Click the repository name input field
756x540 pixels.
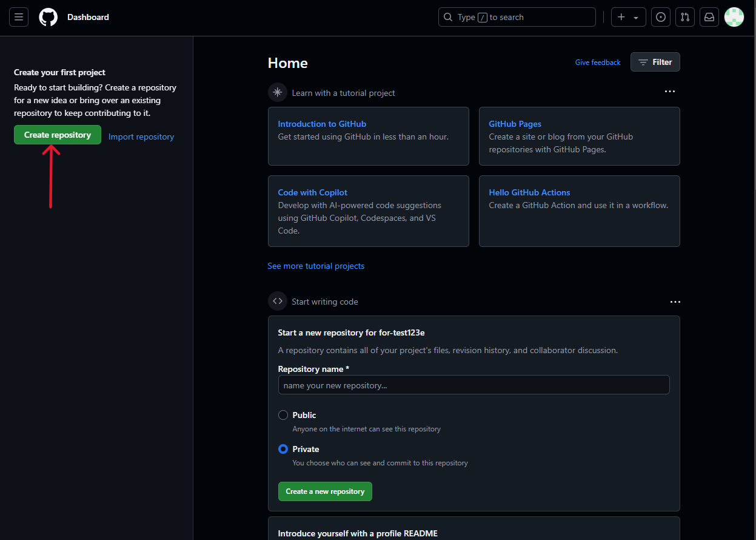click(473, 385)
